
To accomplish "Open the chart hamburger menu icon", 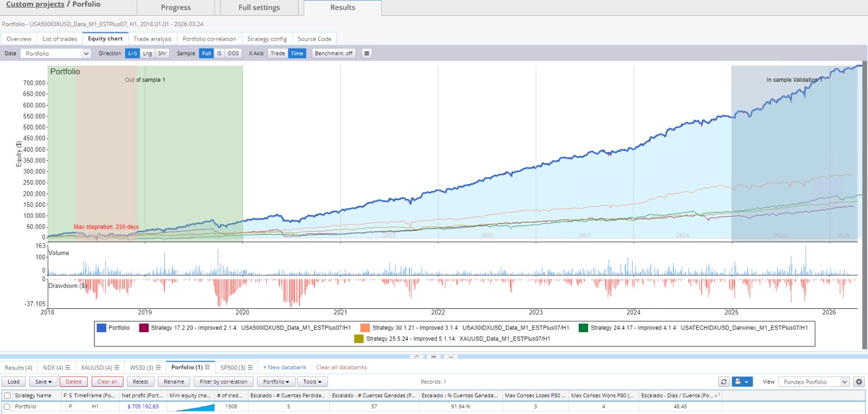I will [367, 53].
